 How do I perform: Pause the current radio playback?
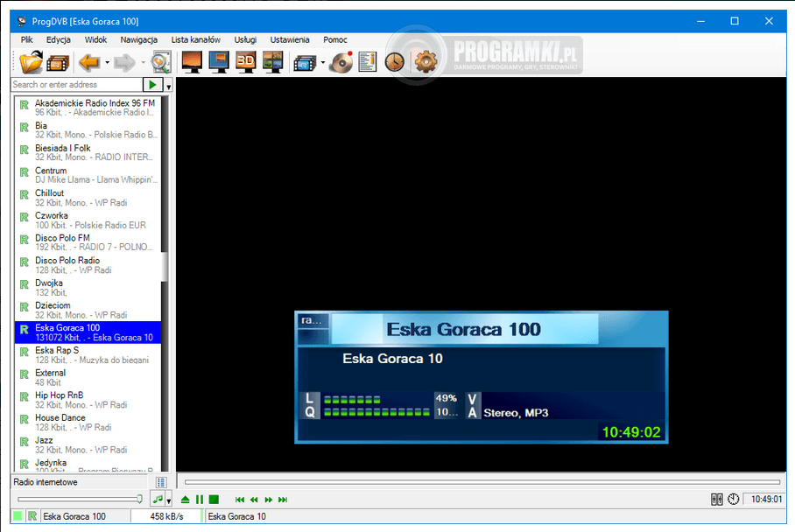200,500
